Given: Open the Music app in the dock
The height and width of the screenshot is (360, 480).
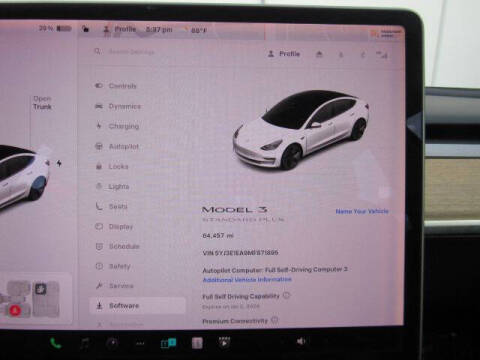Looking at the screenshot, I should tap(85, 343).
